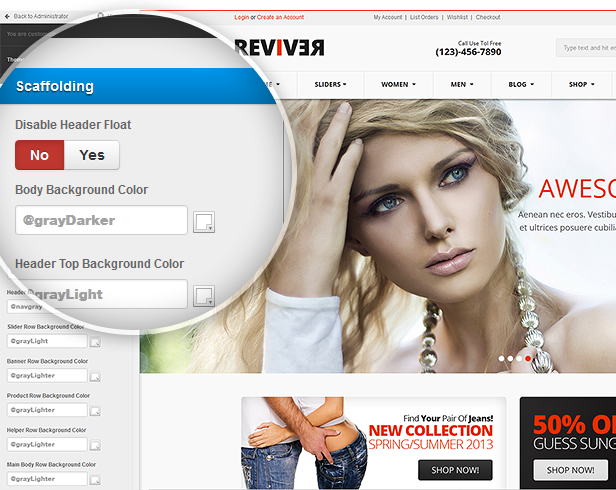Image resolution: width=616 pixels, height=490 pixels.
Task: Select the first slider pagination dot
Action: [x=499, y=358]
